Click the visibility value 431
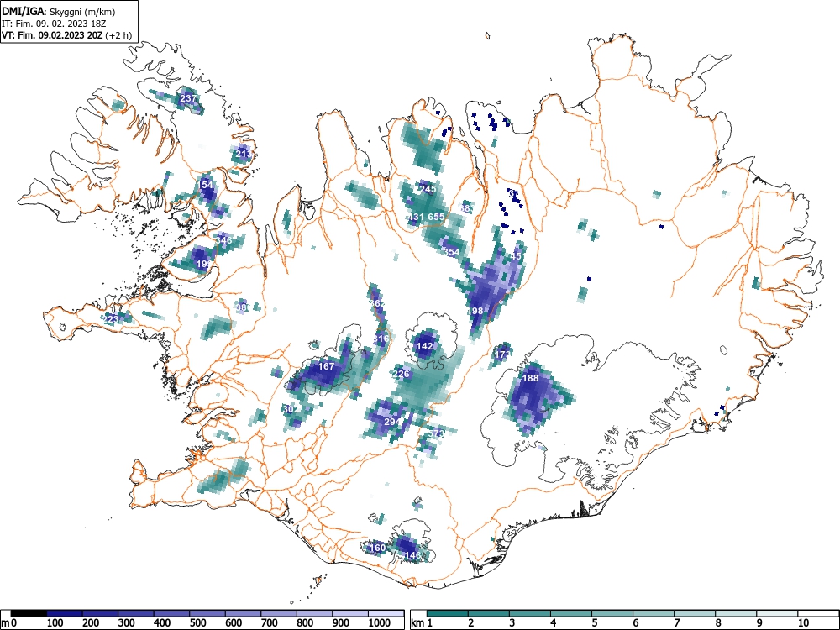Viewport: 840px width, 630px height. tap(417, 217)
